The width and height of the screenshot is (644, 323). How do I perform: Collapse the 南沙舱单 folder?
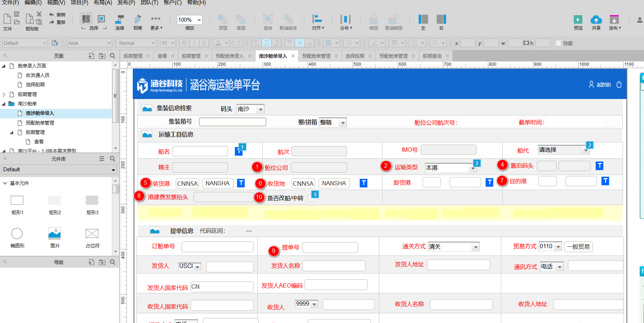pos(4,104)
